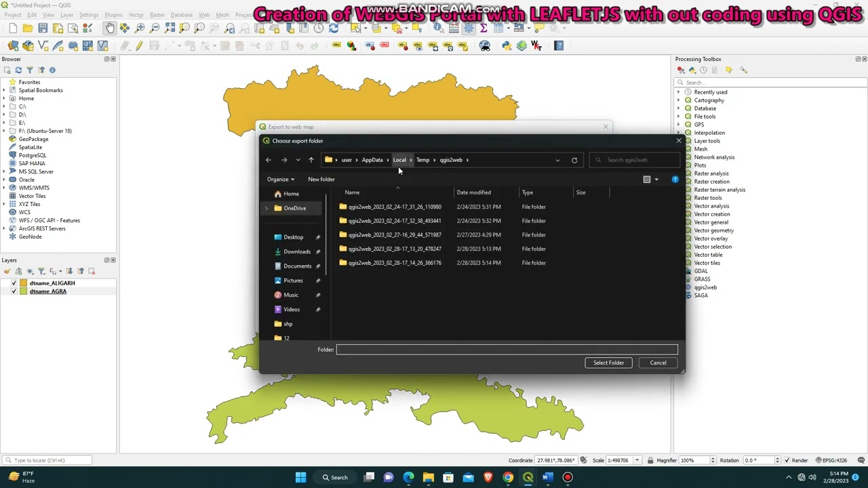This screenshot has width=868, height=488.
Task: Toggle visibility of the dtname_AGRA layer
Action: 14,291
